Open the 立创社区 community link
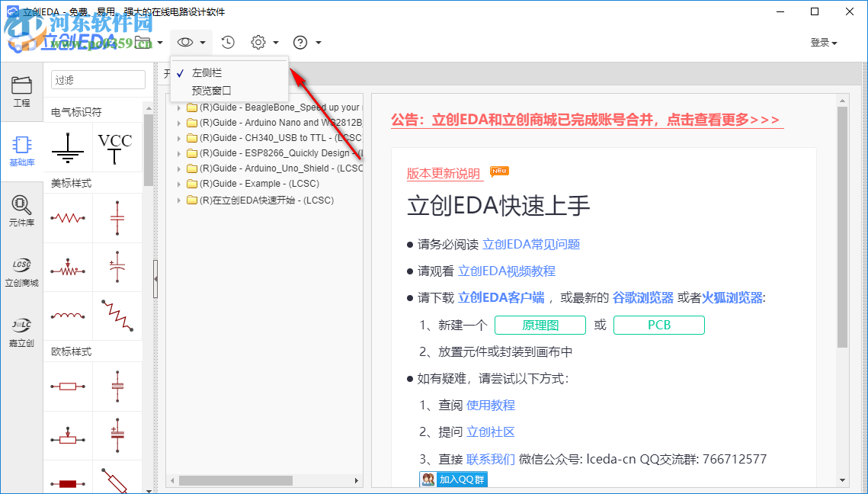This screenshot has width=868, height=494. [491, 432]
